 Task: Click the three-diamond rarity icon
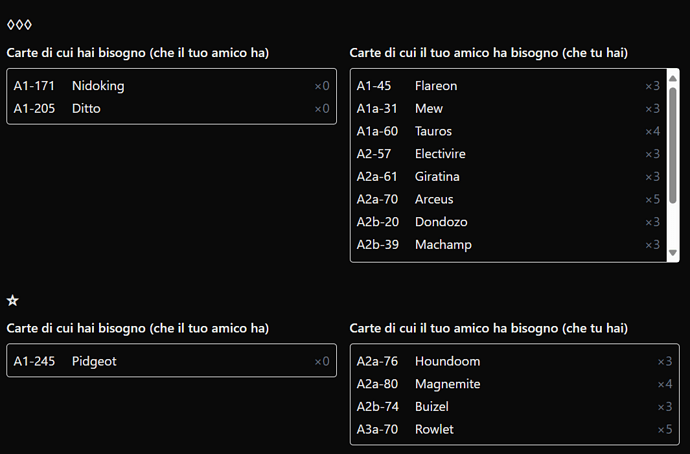click(x=19, y=25)
